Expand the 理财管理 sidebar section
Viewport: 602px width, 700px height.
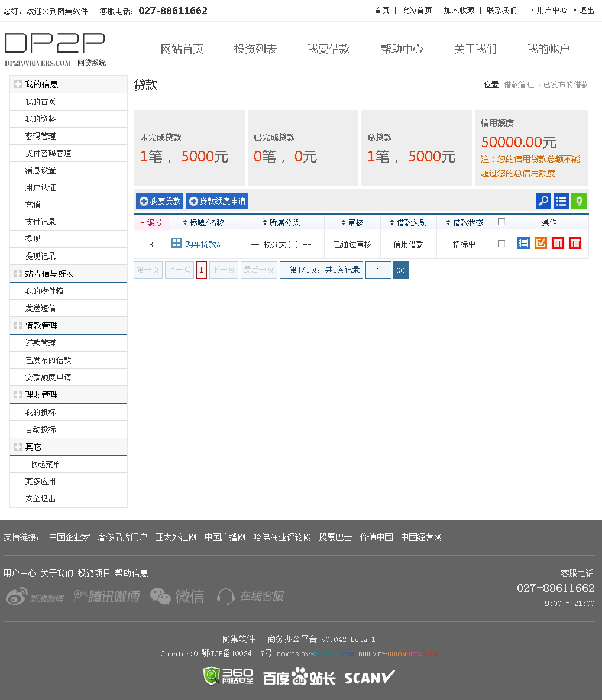coord(18,395)
